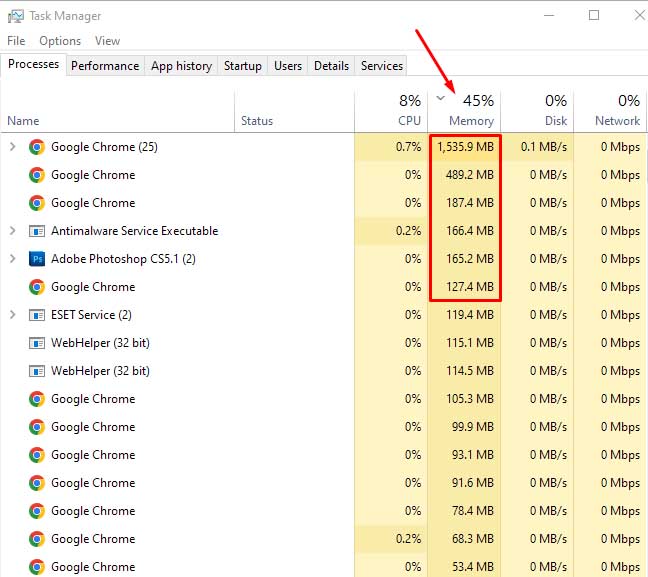This screenshot has width=648, height=577.
Task: Select the Antimalware Service Executable name
Action: [x=134, y=231]
